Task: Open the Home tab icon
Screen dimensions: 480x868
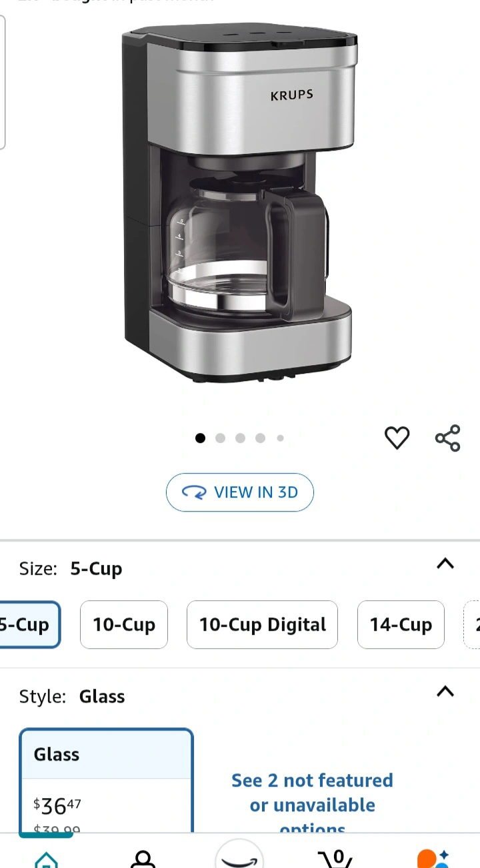Action: 46,858
